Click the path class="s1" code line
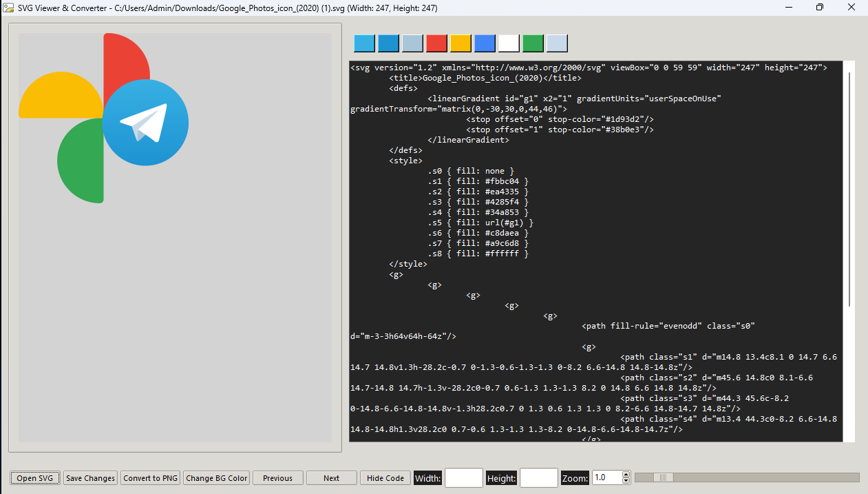Viewport: 868px width, 494px height. click(729, 357)
